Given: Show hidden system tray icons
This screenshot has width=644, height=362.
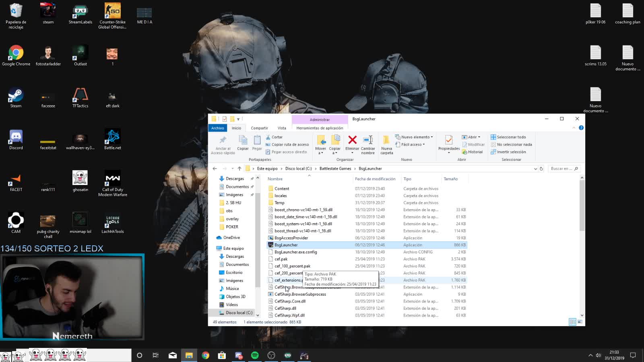Looking at the screenshot, I should click(x=590, y=355).
